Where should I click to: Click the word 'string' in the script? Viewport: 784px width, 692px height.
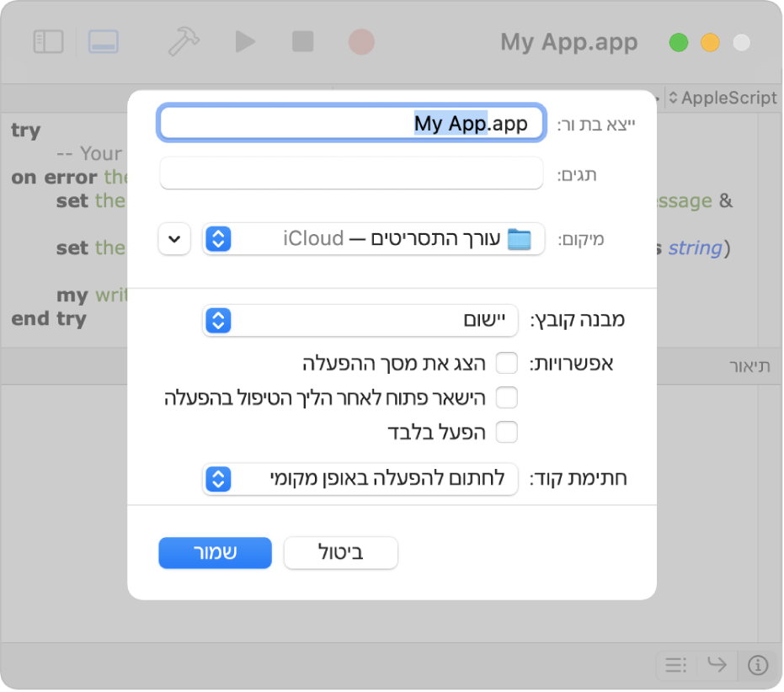(x=696, y=248)
